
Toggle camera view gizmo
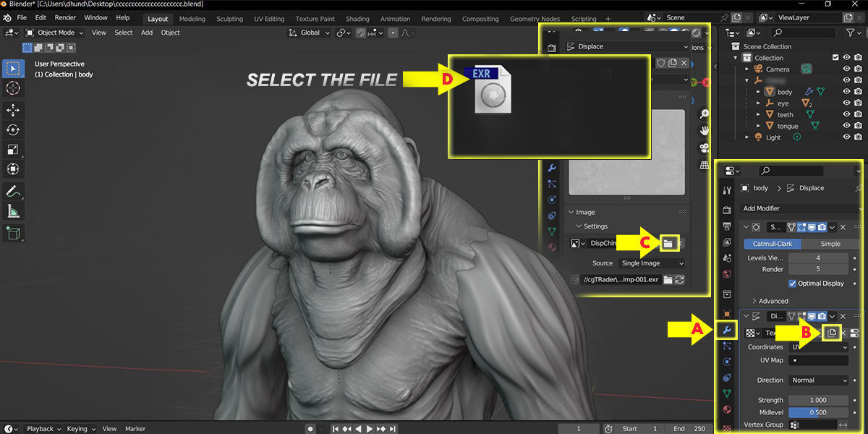pos(703,148)
